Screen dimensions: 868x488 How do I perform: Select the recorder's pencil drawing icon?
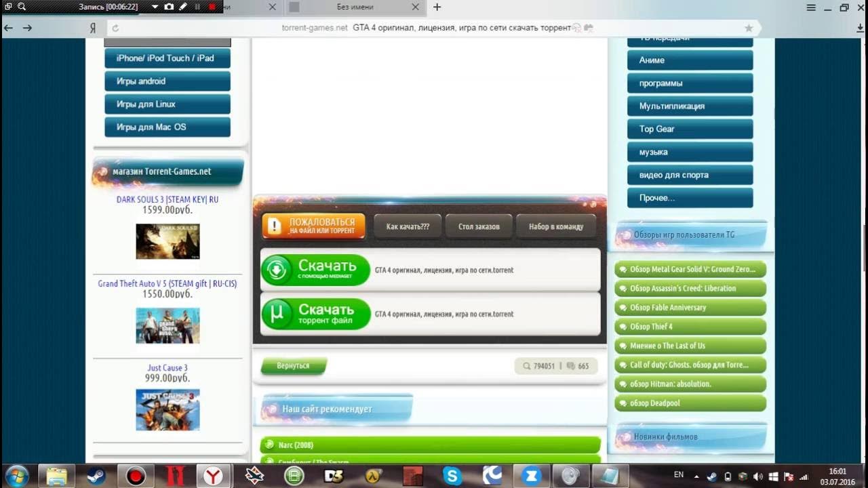[x=183, y=7]
